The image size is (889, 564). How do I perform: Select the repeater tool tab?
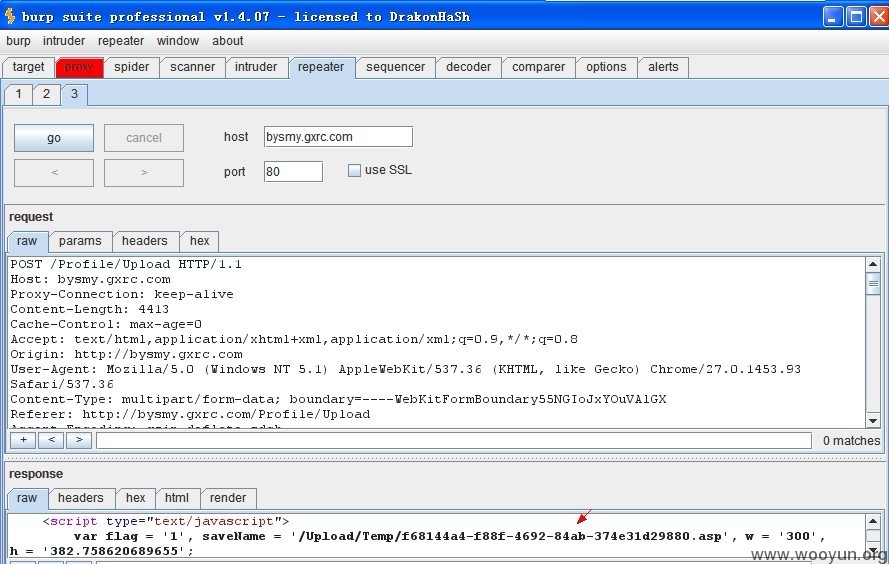[321, 67]
